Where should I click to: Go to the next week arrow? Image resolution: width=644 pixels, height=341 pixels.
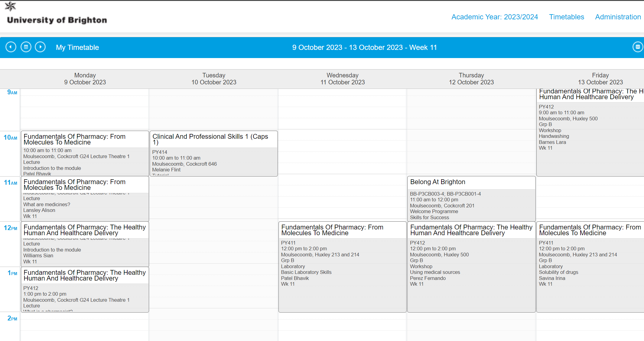click(40, 47)
